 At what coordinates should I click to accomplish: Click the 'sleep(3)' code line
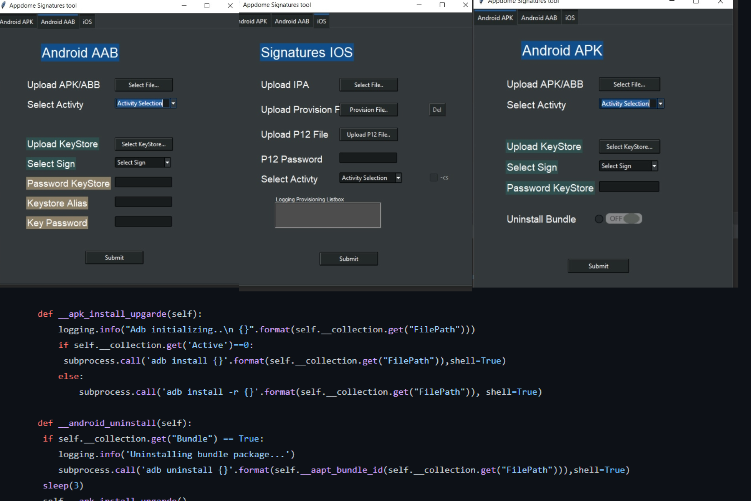tap(63, 485)
